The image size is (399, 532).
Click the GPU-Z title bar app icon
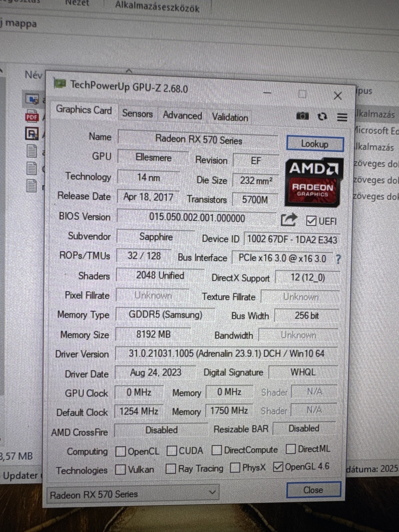click(x=59, y=84)
